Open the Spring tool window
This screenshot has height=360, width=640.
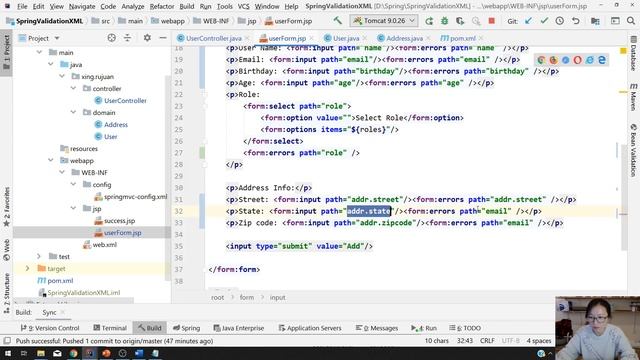click(x=186, y=328)
